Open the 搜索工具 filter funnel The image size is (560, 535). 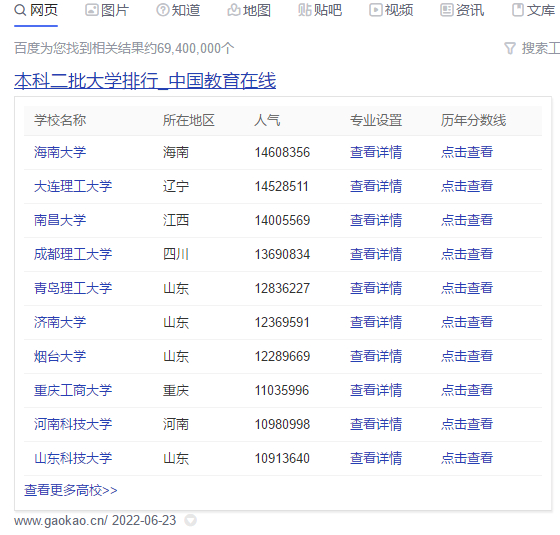(x=510, y=48)
